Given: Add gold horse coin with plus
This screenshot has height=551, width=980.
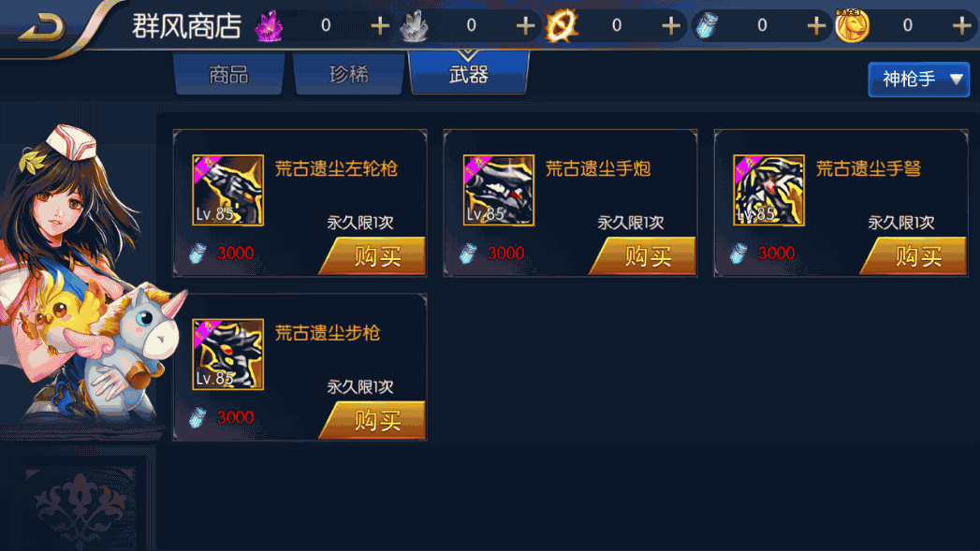Looking at the screenshot, I should pos(962,25).
